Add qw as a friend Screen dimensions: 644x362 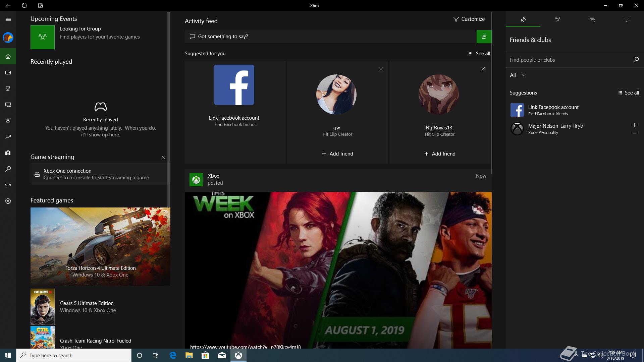tap(337, 154)
